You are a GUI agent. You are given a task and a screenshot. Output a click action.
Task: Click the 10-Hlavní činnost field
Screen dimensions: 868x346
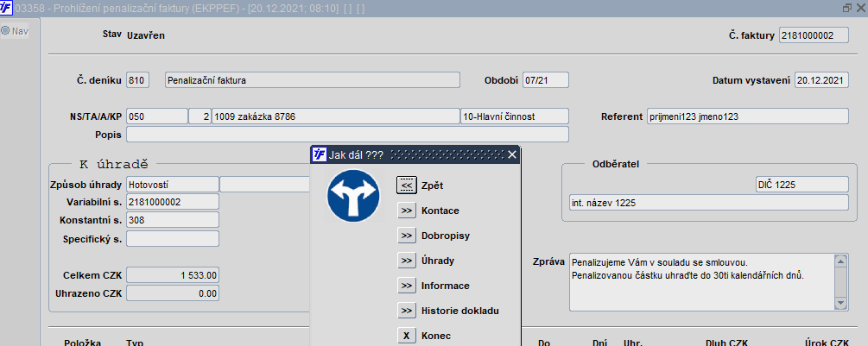click(514, 116)
